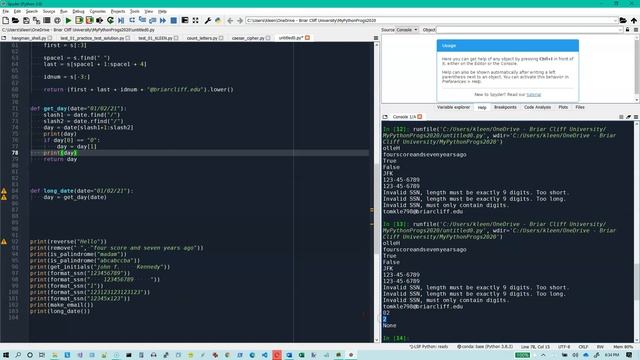Click the console vertical scrollbar
Screen dimensions: 640x360
[x=637, y=232]
